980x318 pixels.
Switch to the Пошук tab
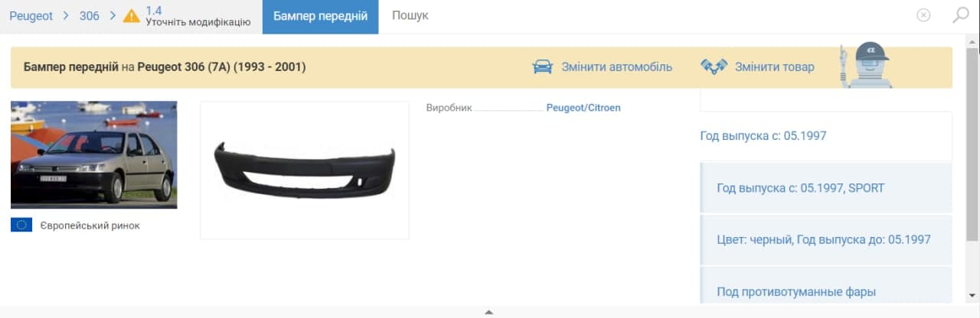coord(410,16)
